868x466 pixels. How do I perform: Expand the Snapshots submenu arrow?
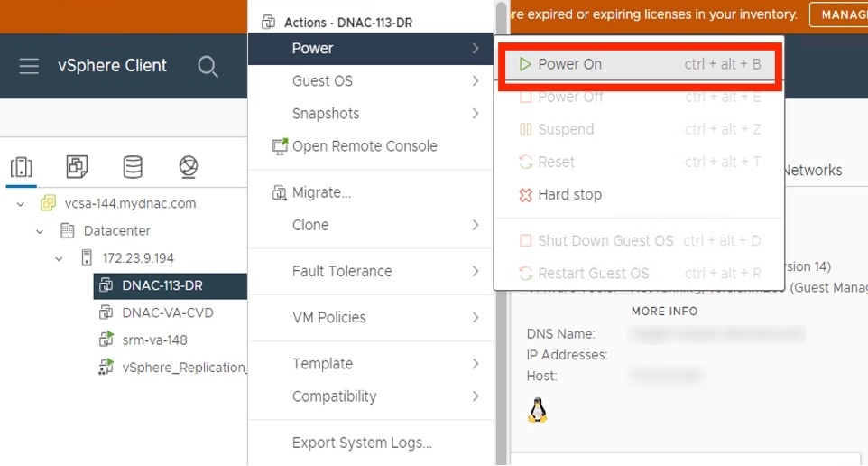(x=476, y=114)
